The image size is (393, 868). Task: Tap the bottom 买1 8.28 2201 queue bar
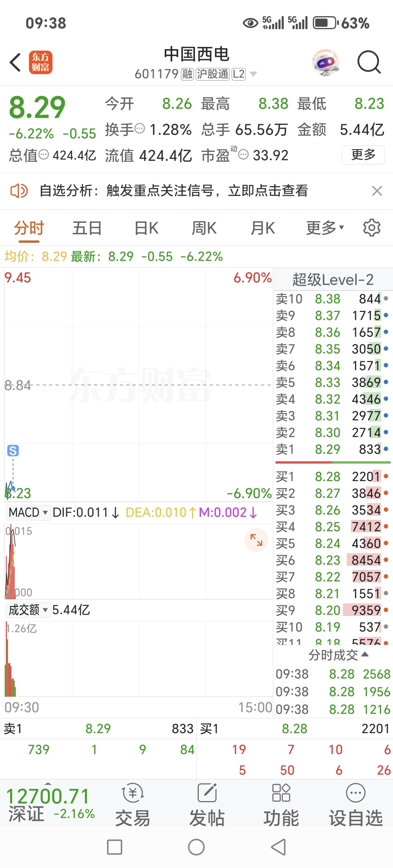pos(295,728)
